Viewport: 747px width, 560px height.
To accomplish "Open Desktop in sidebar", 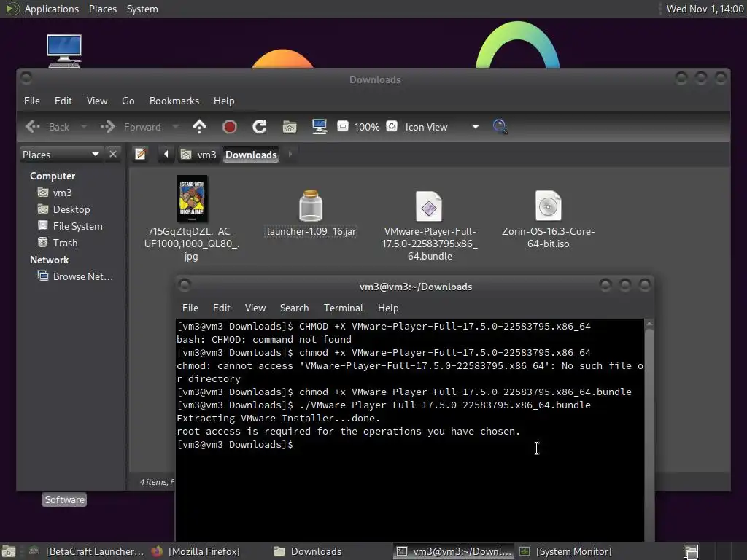I will [64, 209].
